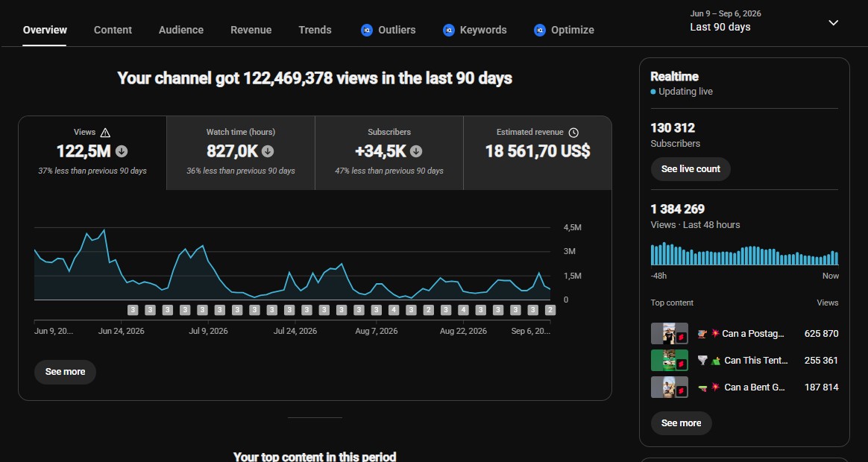Click the clock icon beside Estimated revenue
The width and height of the screenshot is (868, 462).
[x=573, y=132]
